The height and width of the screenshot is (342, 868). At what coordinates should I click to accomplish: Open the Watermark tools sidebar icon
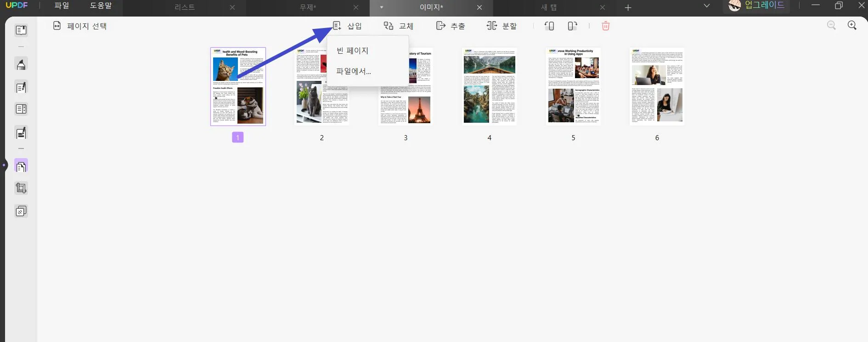coord(21,211)
